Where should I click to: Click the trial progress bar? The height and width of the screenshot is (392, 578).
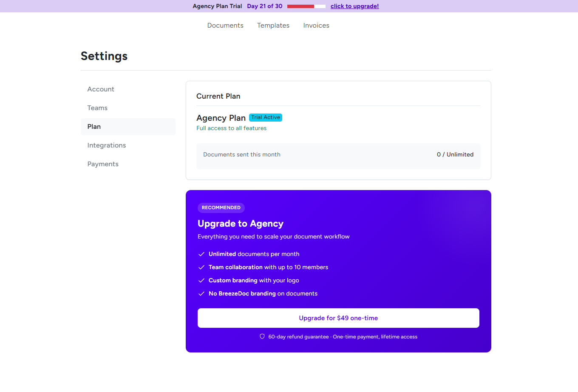click(x=306, y=6)
